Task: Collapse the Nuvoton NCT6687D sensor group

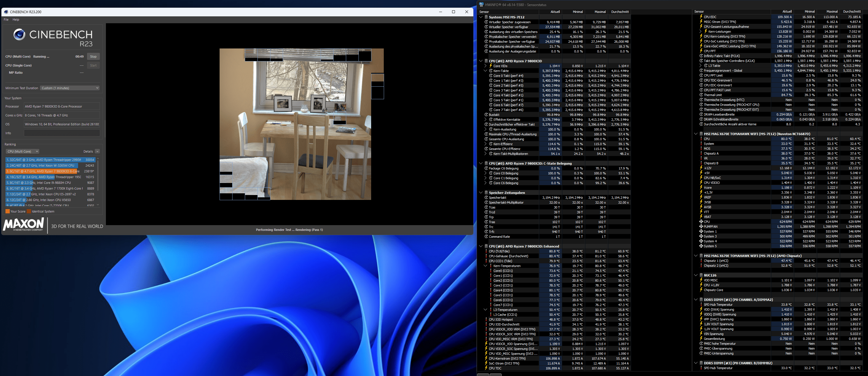Action: click(696, 134)
